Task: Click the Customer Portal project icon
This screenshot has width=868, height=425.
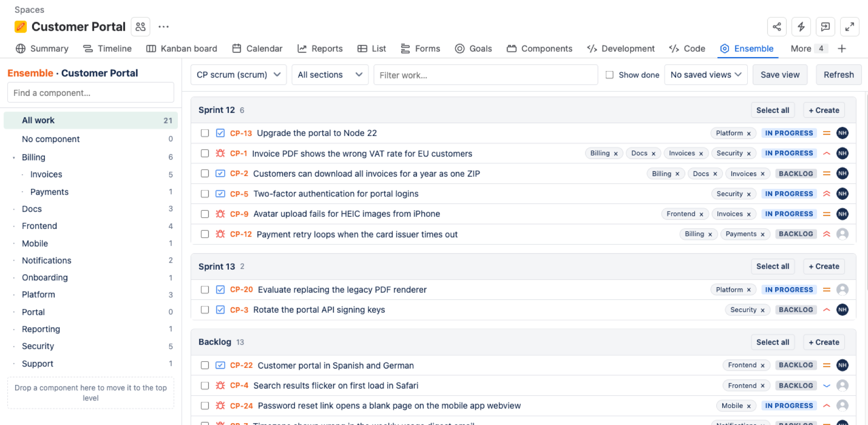Action: (x=21, y=27)
